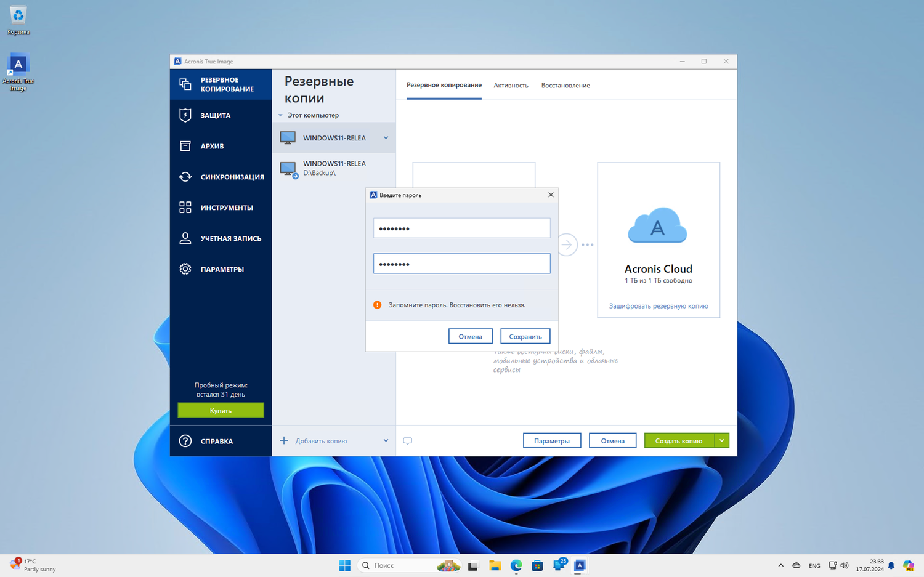Screen dimensions: 924x577
Task: Open notification bell in system tray
Action: point(891,565)
